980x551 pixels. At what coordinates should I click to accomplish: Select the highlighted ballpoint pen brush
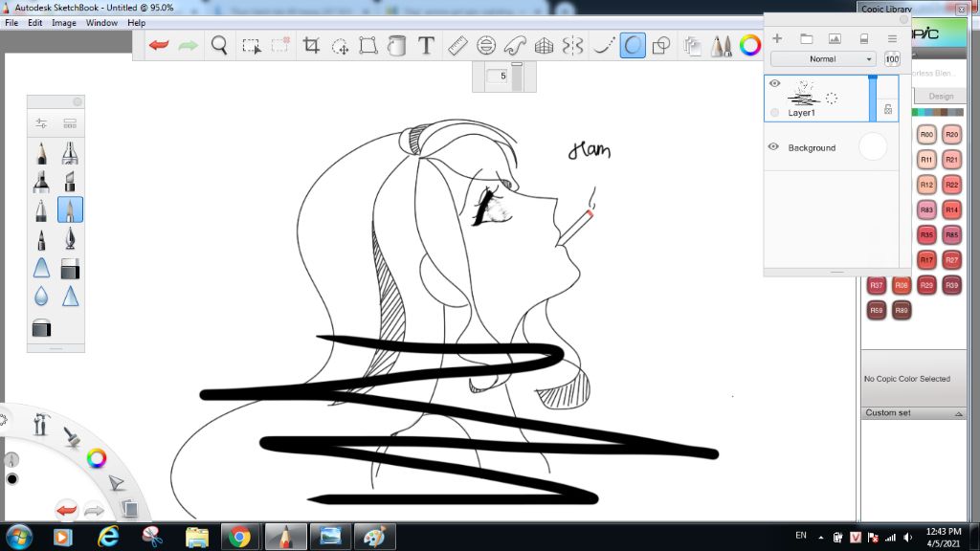[x=70, y=209]
